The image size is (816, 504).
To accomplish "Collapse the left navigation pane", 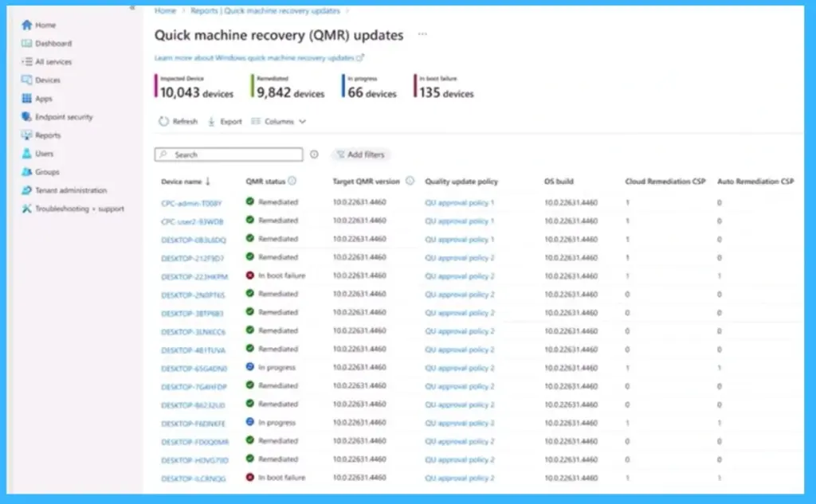I will click(131, 9).
